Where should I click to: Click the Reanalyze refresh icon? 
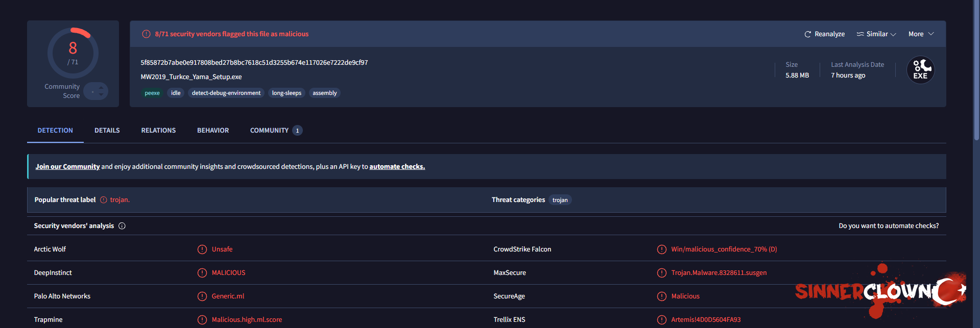[x=807, y=34]
